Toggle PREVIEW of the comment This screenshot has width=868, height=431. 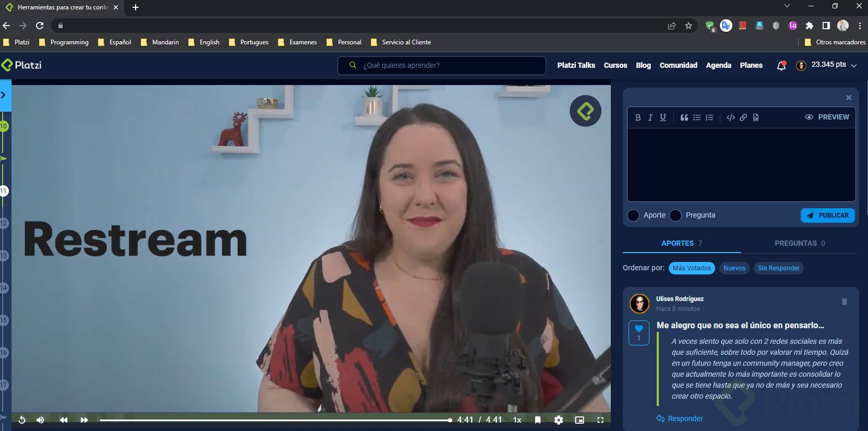pyautogui.click(x=827, y=117)
